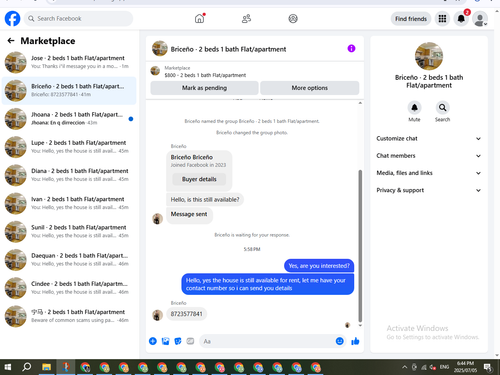
Task: Open the emoji picker smiley icon
Action: pos(340,341)
